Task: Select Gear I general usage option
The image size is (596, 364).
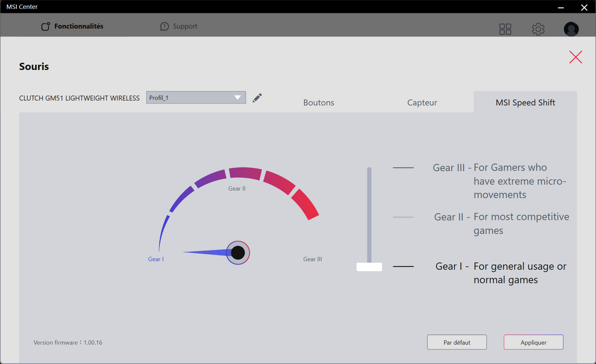Action: (x=501, y=273)
